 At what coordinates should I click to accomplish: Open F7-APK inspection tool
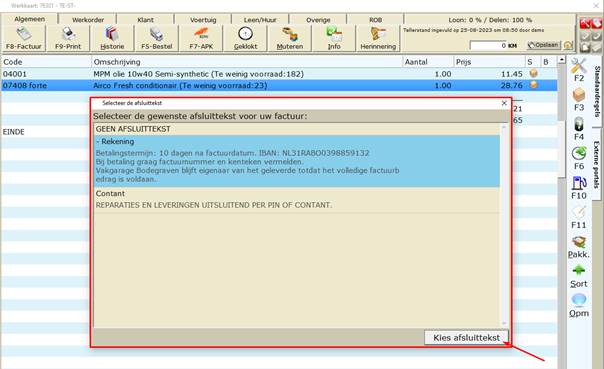(x=201, y=39)
